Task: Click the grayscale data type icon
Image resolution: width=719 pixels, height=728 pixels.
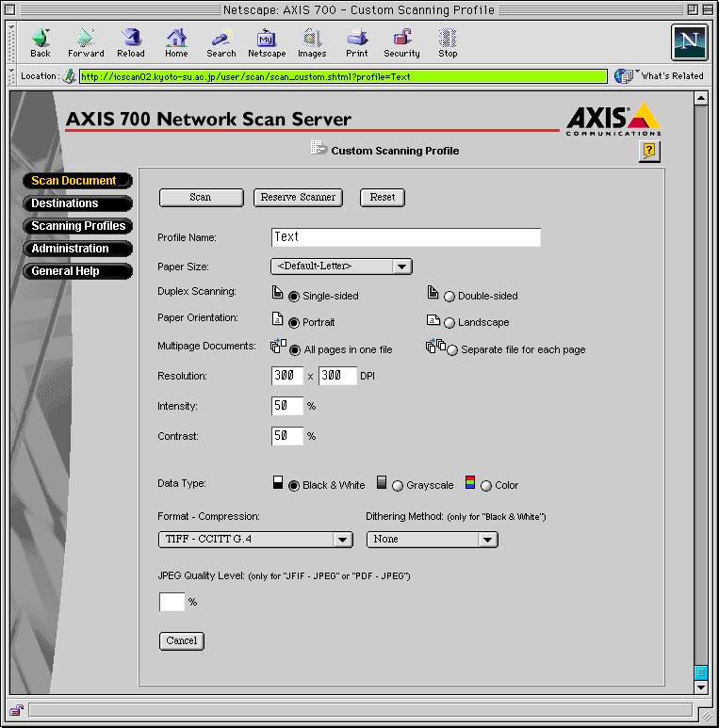Action: 382,482
